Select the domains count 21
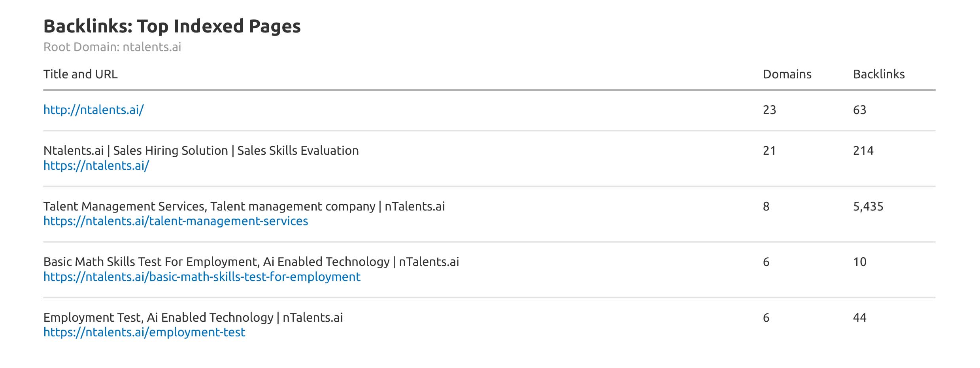 (x=769, y=150)
